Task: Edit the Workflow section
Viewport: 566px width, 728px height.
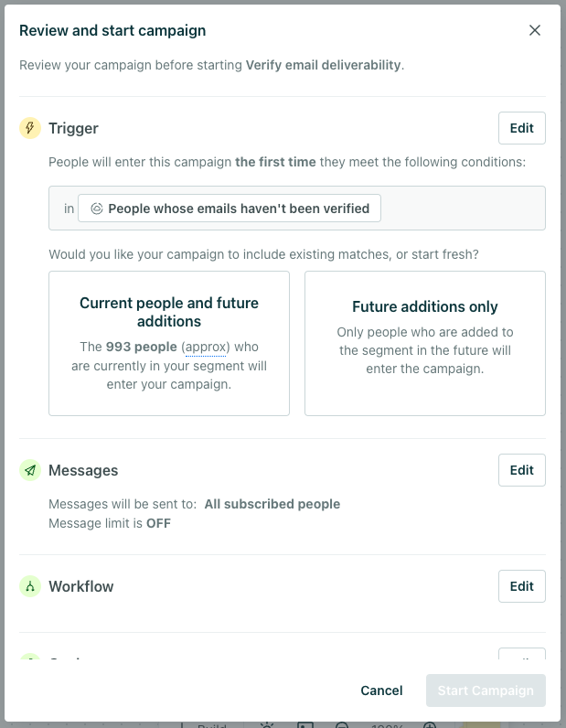Action: [x=522, y=586]
